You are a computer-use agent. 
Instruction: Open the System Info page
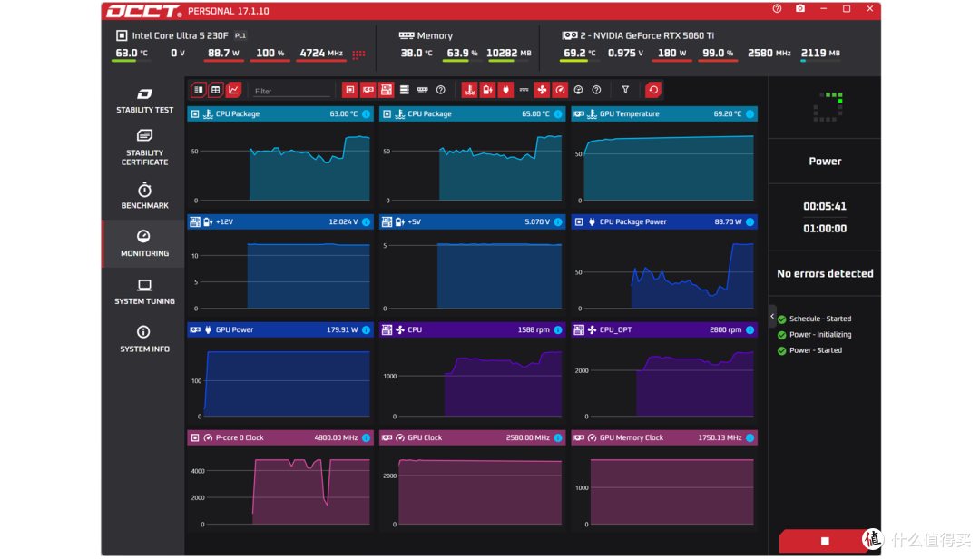144,339
